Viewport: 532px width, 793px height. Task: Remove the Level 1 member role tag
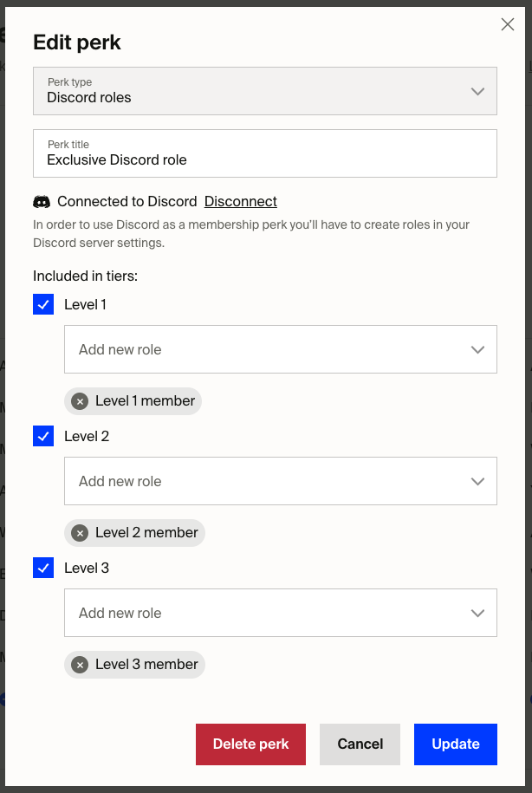click(x=80, y=401)
